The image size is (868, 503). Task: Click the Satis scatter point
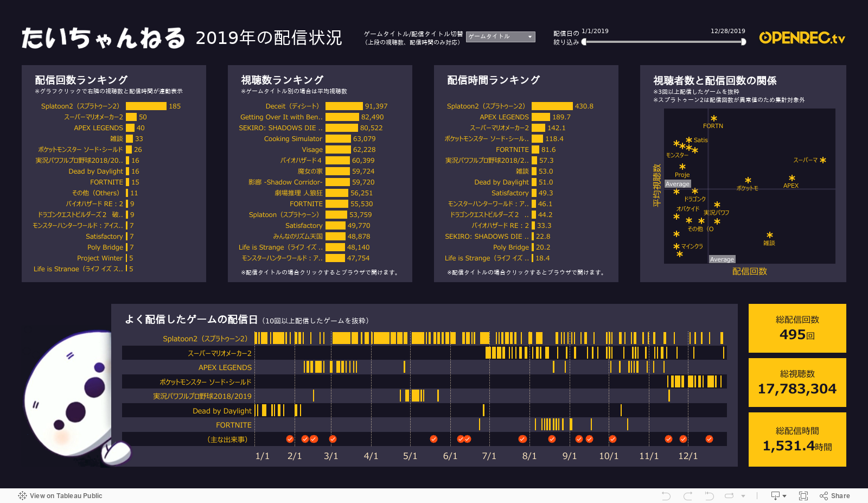point(689,140)
